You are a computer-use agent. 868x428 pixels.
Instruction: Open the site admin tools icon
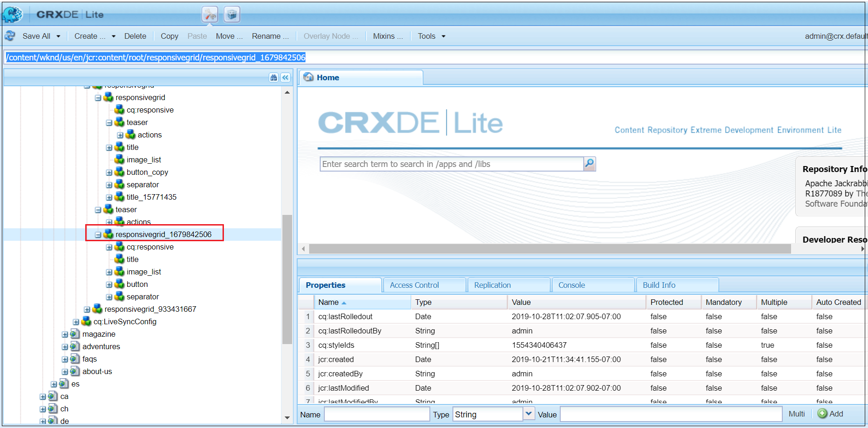tap(210, 15)
